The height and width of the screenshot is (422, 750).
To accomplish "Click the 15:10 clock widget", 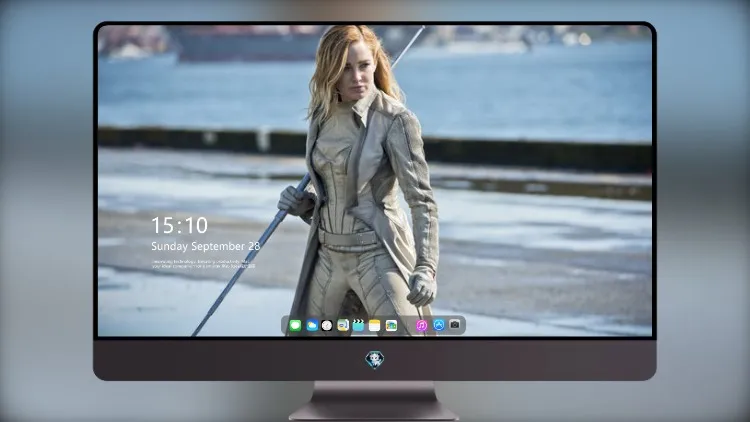I will [180, 225].
